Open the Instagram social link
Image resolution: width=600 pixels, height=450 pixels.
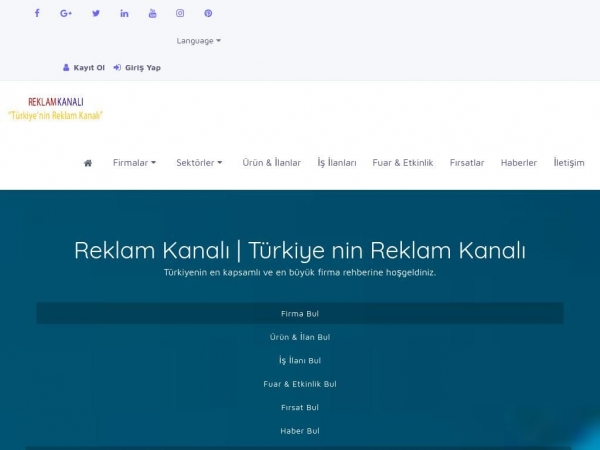point(180,13)
